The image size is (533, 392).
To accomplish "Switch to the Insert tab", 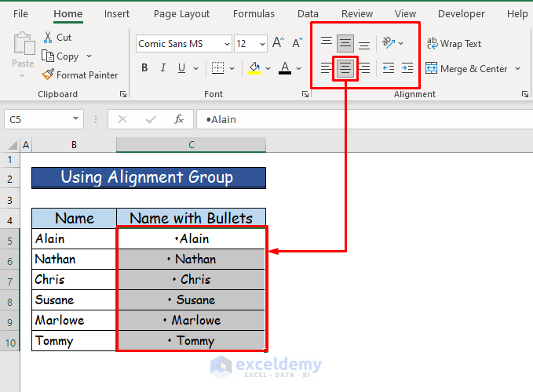I will pyautogui.click(x=117, y=13).
